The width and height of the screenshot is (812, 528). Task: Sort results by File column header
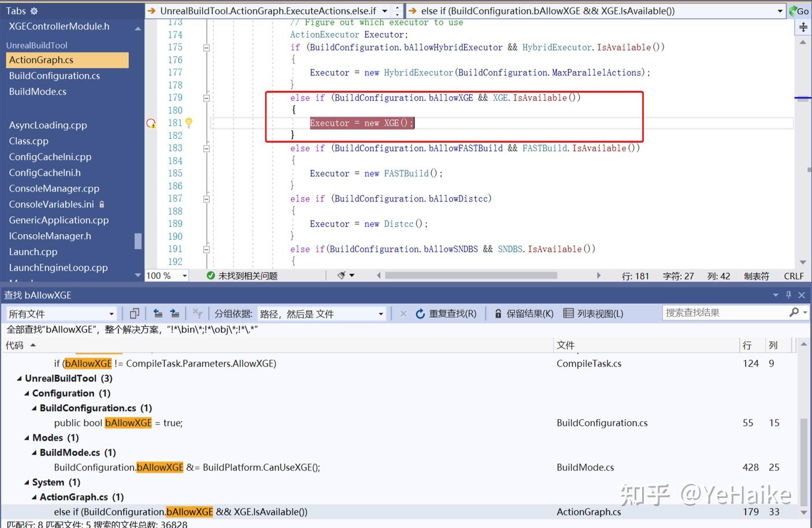pos(646,345)
